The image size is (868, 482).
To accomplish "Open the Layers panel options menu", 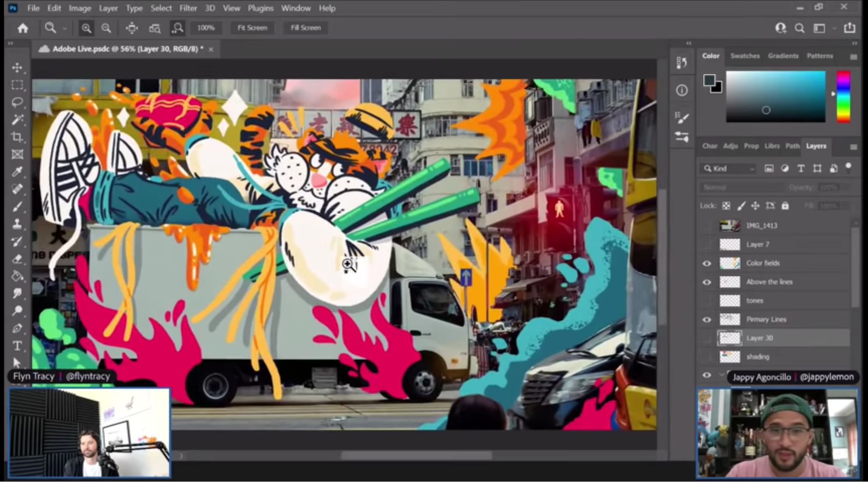I will click(854, 147).
